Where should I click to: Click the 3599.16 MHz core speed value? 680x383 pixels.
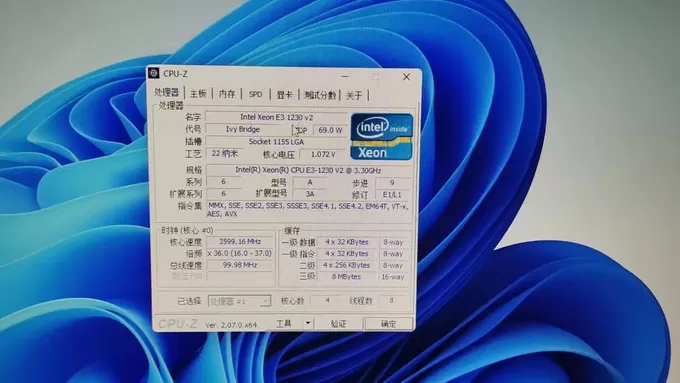[x=240, y=242]
